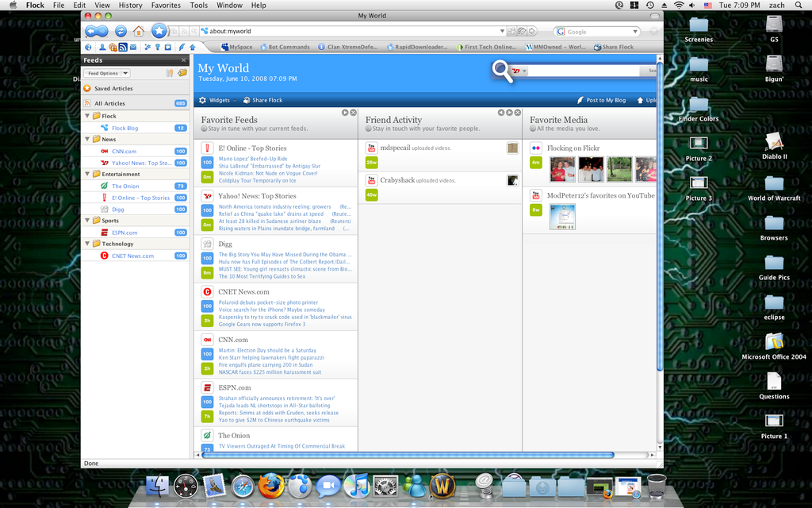Select Saved Articles in Feeds sidebar
Image resolution: width=812 pixels, height=508 pixels.
click(136, 88)
